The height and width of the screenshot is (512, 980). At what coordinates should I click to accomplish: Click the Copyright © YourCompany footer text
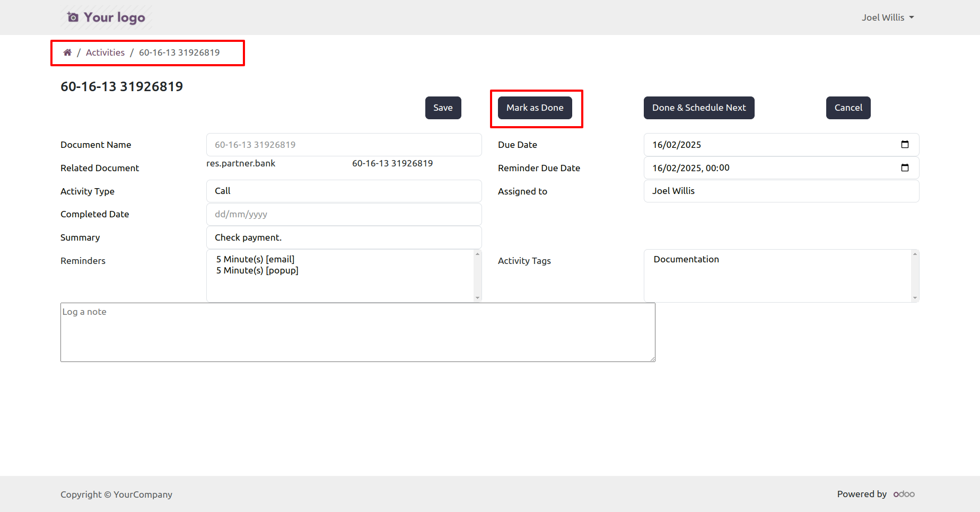tap(116, 495)
